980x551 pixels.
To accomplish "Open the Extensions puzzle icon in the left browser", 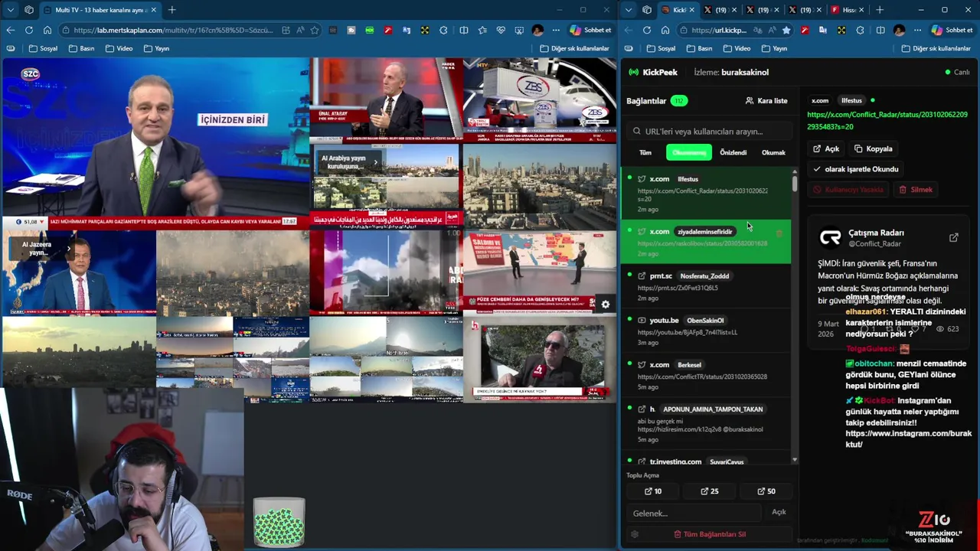I will click(444, 30).
